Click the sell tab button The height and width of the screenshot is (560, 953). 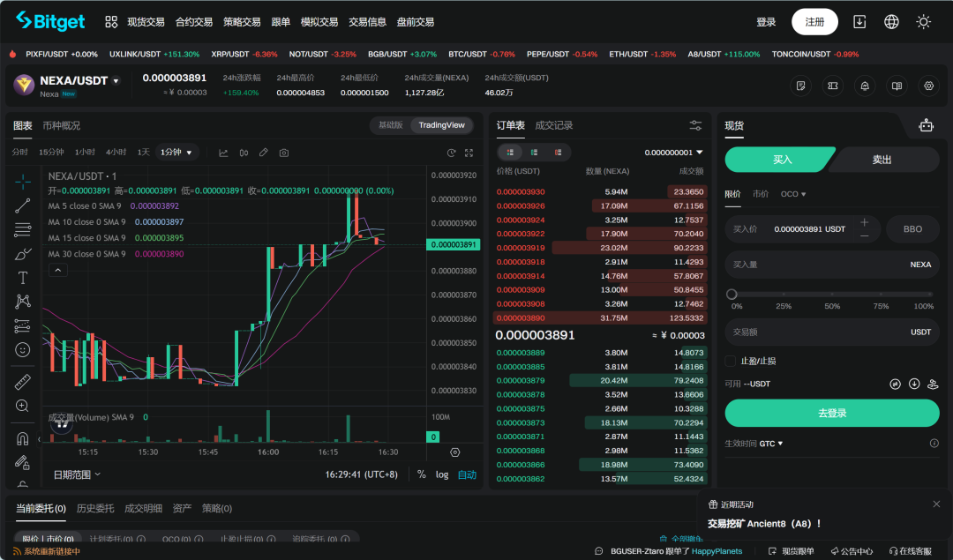[882, 160]
